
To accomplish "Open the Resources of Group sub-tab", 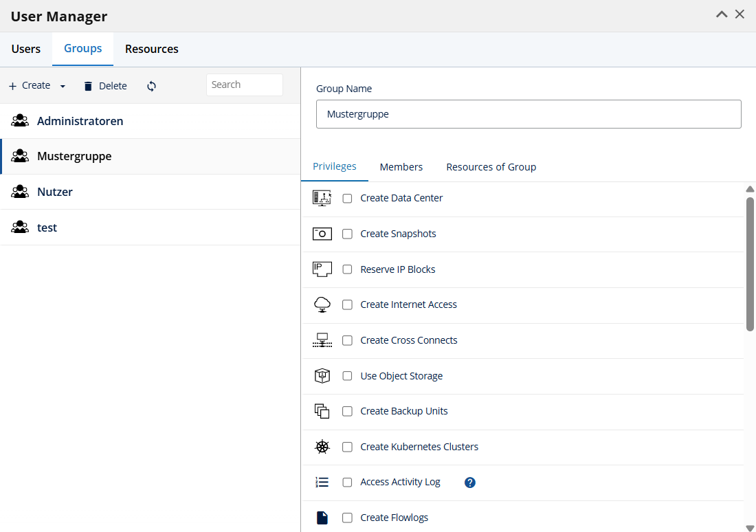I will [491, 167].
